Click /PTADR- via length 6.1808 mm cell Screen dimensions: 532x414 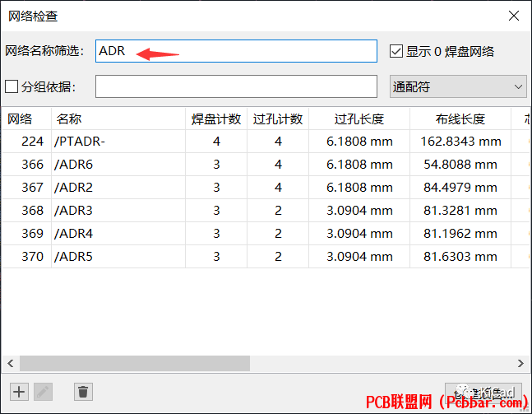click(359, 142)
